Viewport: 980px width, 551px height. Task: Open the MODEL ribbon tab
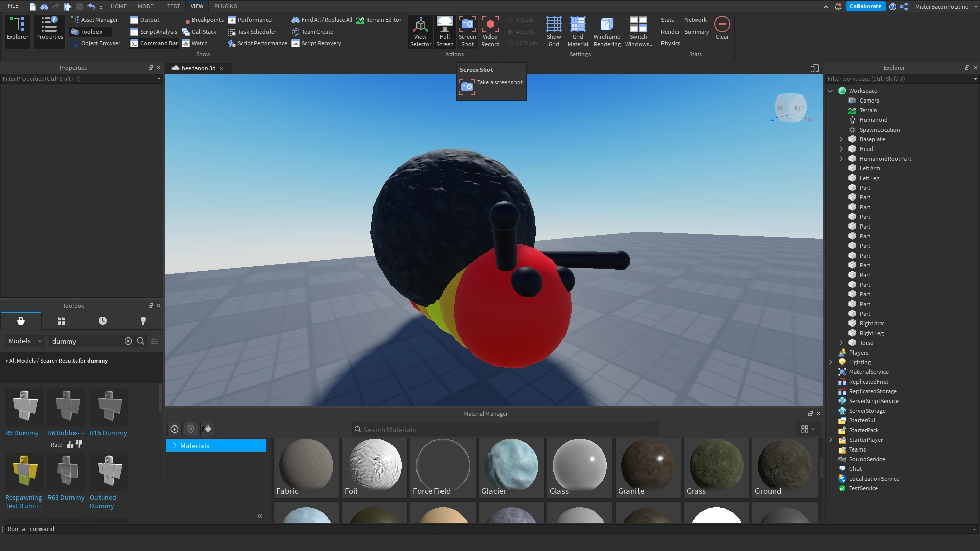tap(146, 6)
